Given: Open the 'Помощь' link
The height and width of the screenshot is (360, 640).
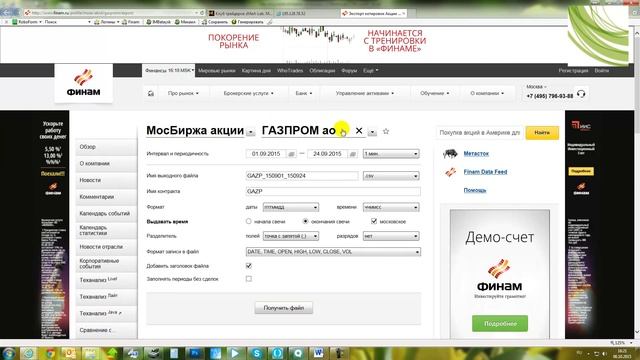Looking at the screenshot, I should pos(475,190).
